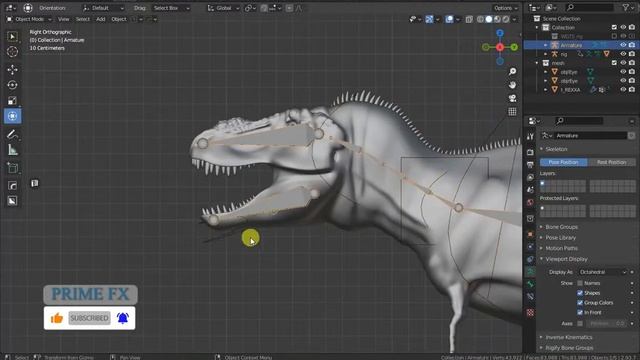Open the Object properties tab
Image resolution: width=640 pixels, height=360 pixels.
[530, 234]
